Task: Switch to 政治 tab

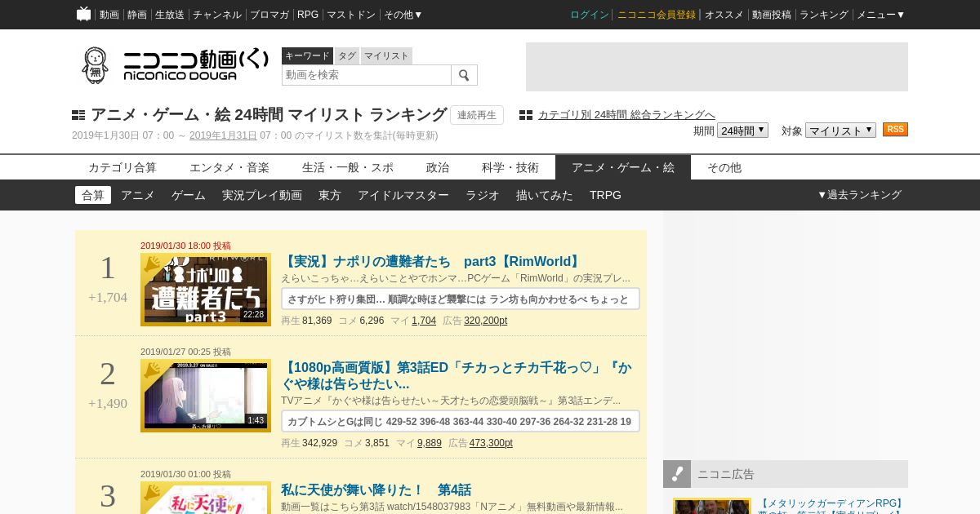Action: (x=438, y=167)
